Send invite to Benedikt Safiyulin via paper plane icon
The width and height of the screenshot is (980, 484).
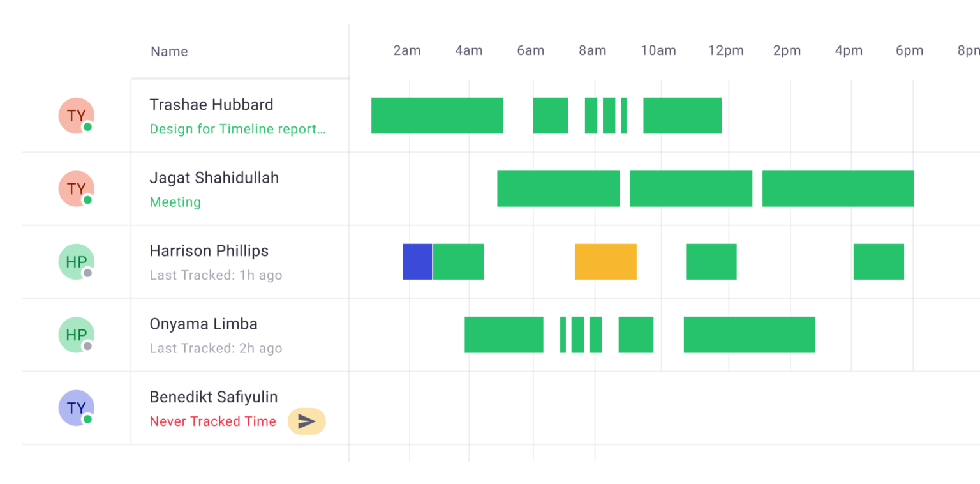coord(306,421)
